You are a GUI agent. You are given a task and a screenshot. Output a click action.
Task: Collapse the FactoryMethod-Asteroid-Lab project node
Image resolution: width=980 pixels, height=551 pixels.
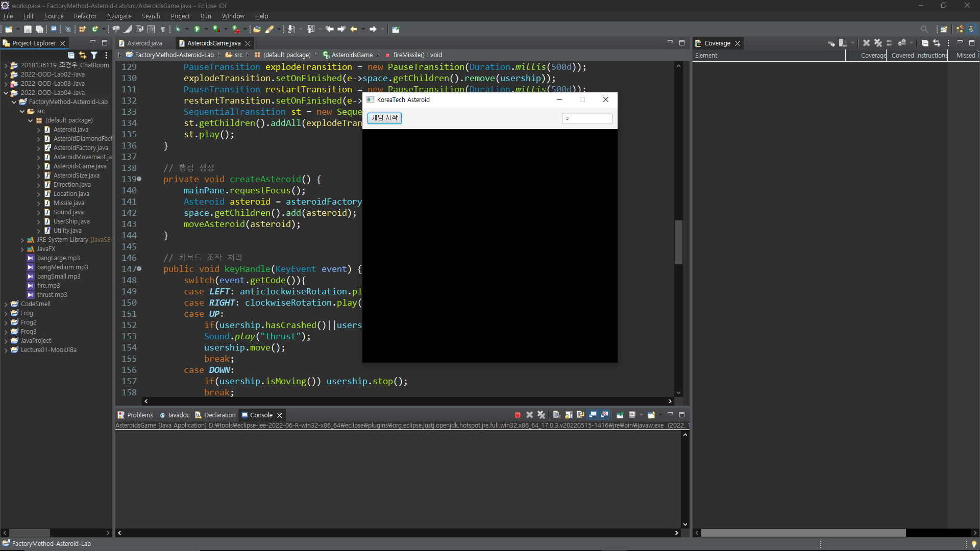click(x=14, y=102)
